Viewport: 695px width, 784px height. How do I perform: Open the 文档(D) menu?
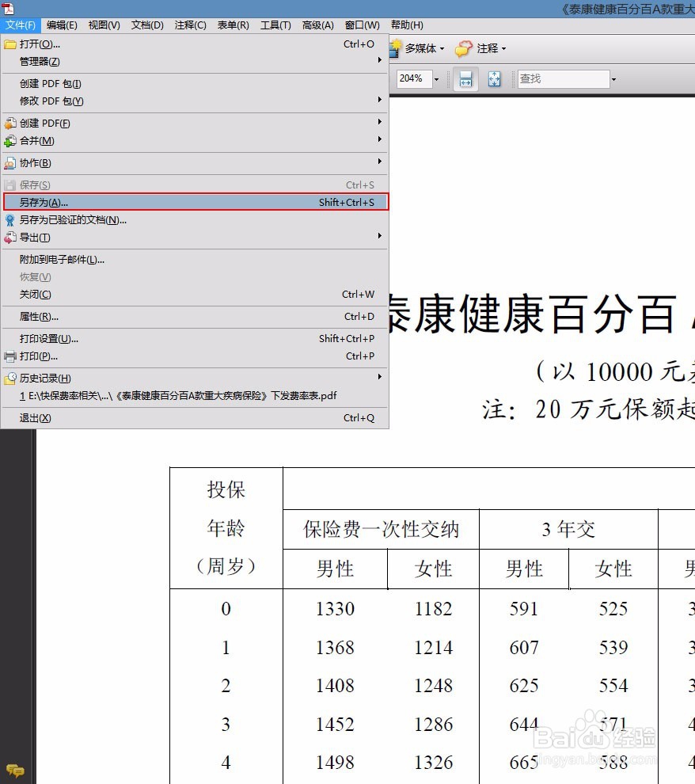coord(147,25)
